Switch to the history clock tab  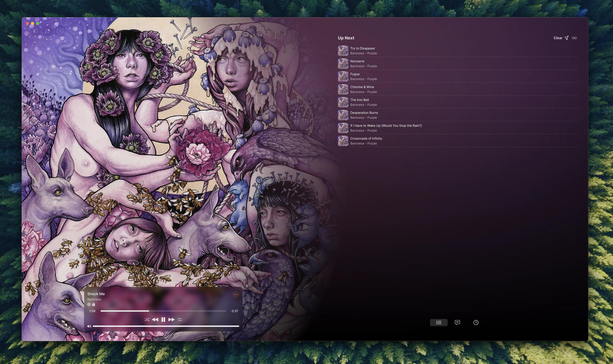click(x=476, y=323)
